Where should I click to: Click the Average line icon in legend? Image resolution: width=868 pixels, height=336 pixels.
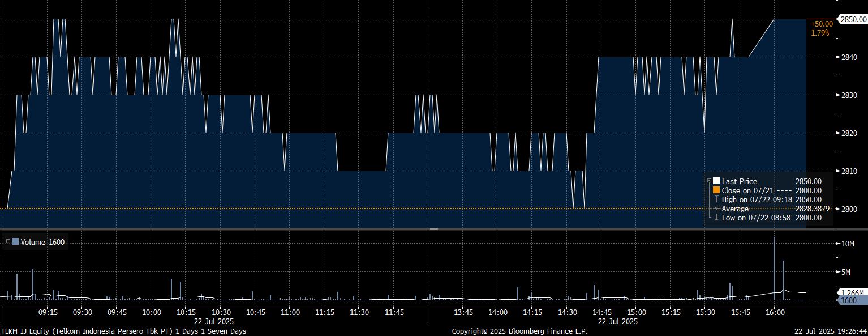[716, 209]
